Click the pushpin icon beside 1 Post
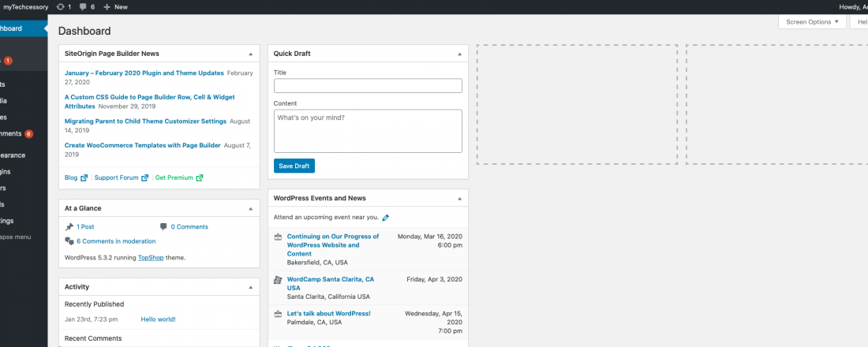868x347 pixels. pyautogui.click(x=69, y=227)
